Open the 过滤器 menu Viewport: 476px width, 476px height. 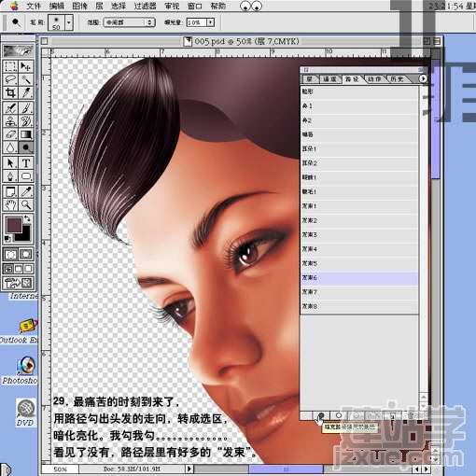coord(145,6)
